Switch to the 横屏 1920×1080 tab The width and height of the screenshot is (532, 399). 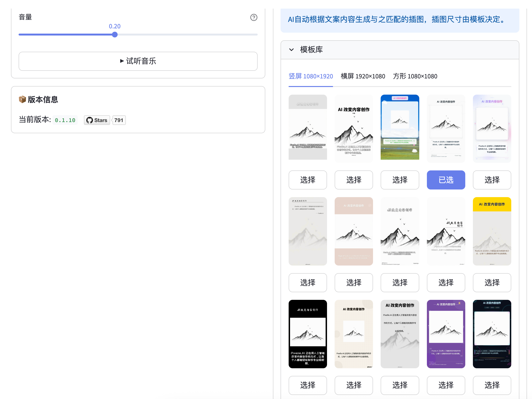click(x=363, y=76)
